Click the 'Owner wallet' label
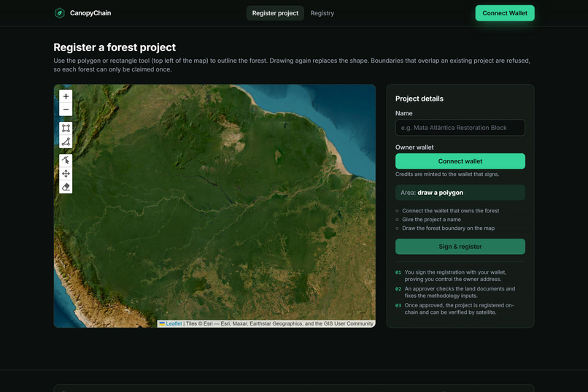The image size is (588, 392). 414,147
